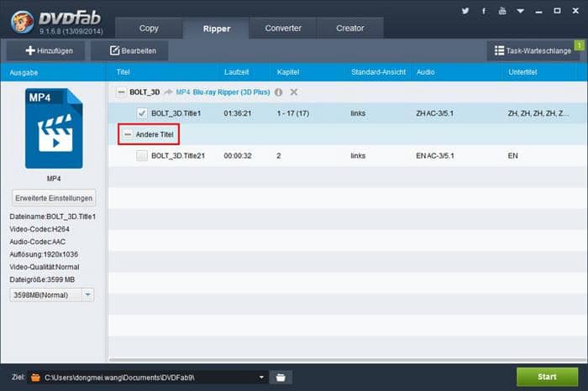Open the YouTube icon in title bar

(502, 11)
